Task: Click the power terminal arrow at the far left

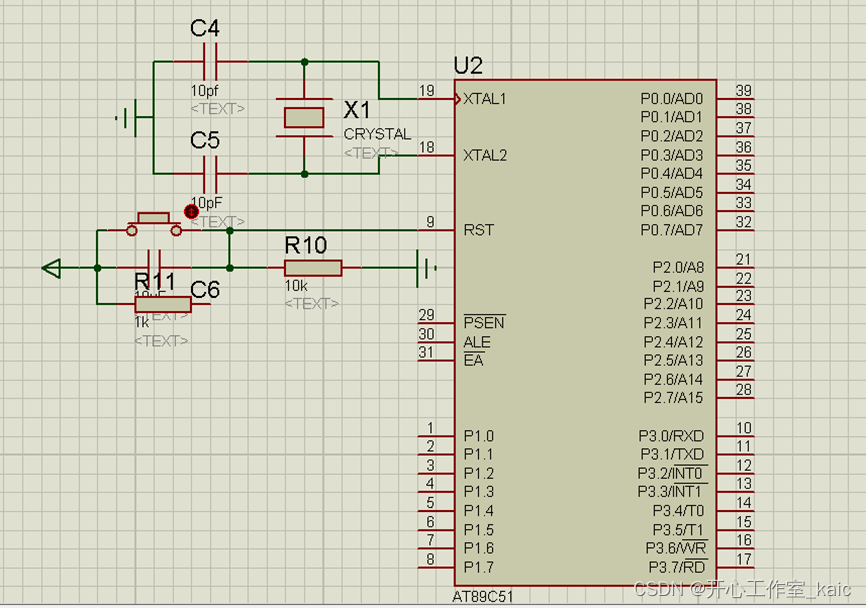Action: click(52, 268)
